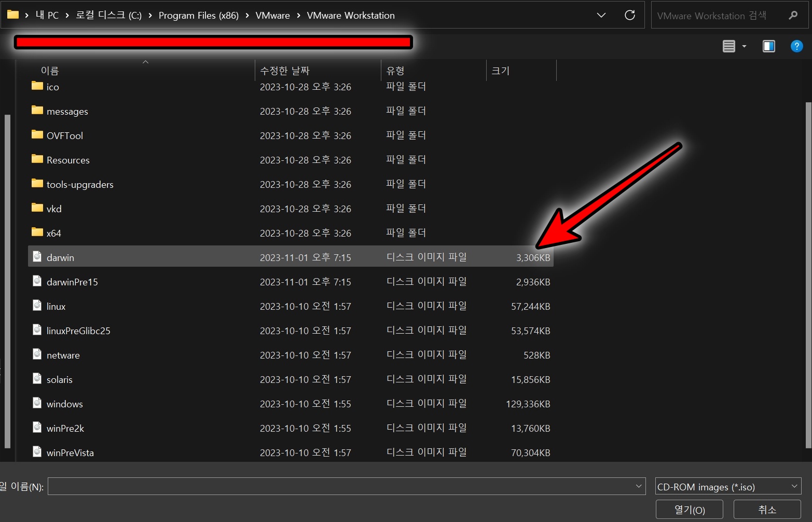Select the tools-upgraders folder name
This screenshot has height=522, width=812.
pyautogui.click(x=80, y=184)
